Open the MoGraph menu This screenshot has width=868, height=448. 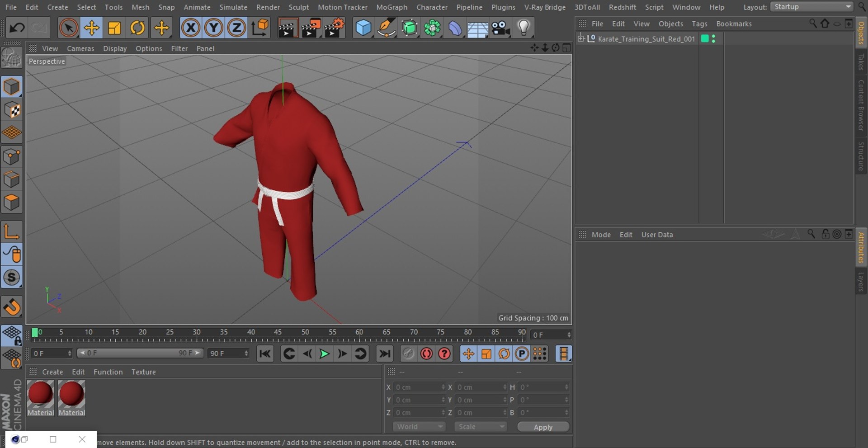392,7
